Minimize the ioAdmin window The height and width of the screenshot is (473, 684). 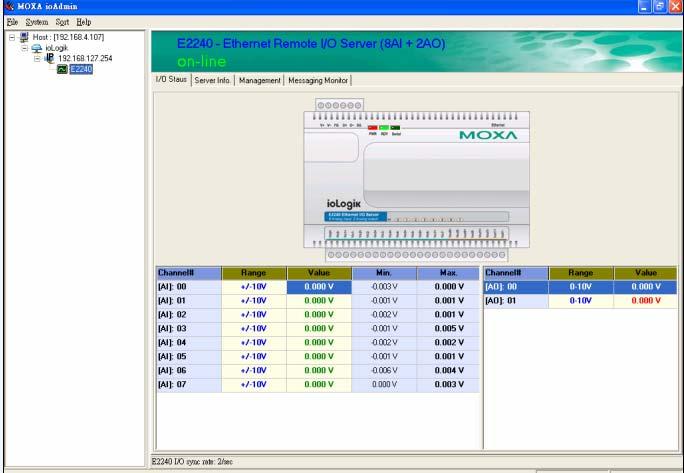tap(644, 6)
